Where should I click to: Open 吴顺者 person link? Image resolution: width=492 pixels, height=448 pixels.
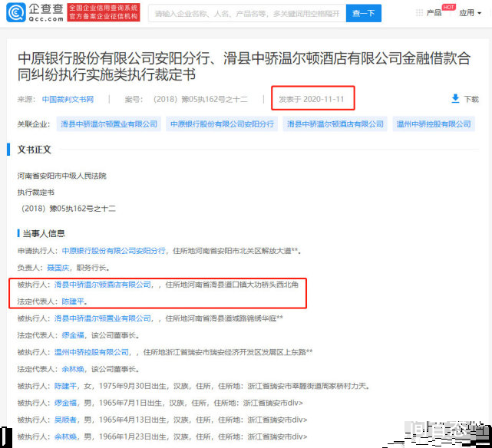[x=65, y=420]
